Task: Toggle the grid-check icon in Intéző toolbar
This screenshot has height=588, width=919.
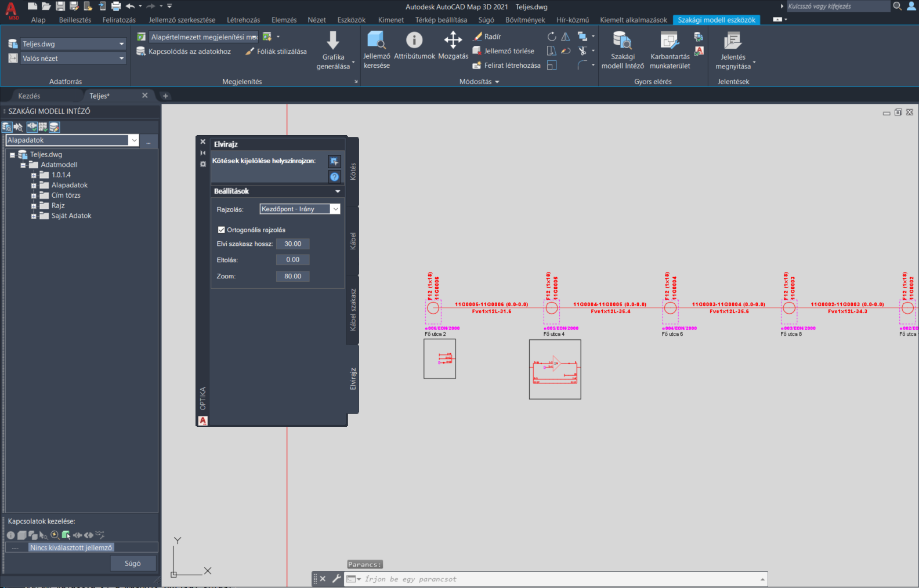Action: (42, 127)
